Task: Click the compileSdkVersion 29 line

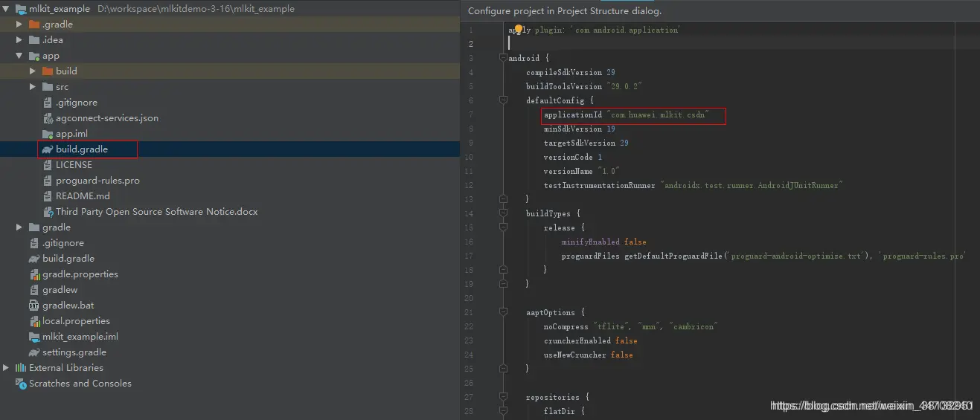Action: [571, 73]
